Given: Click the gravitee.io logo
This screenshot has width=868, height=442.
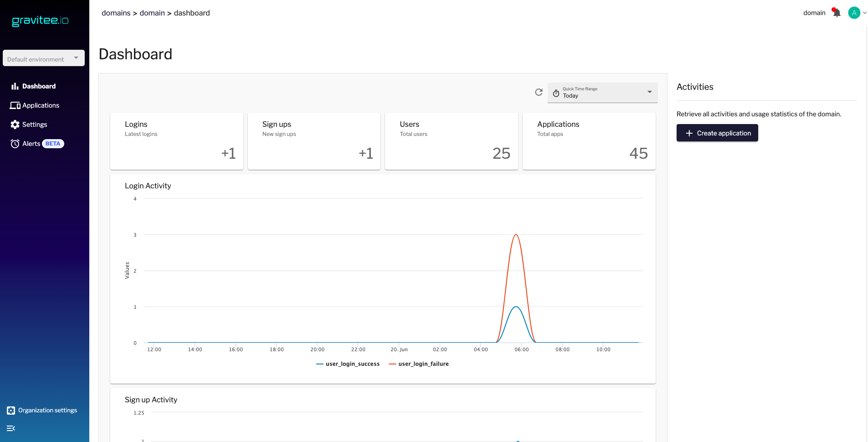Looking at the screenshot, I should (40, 21).
